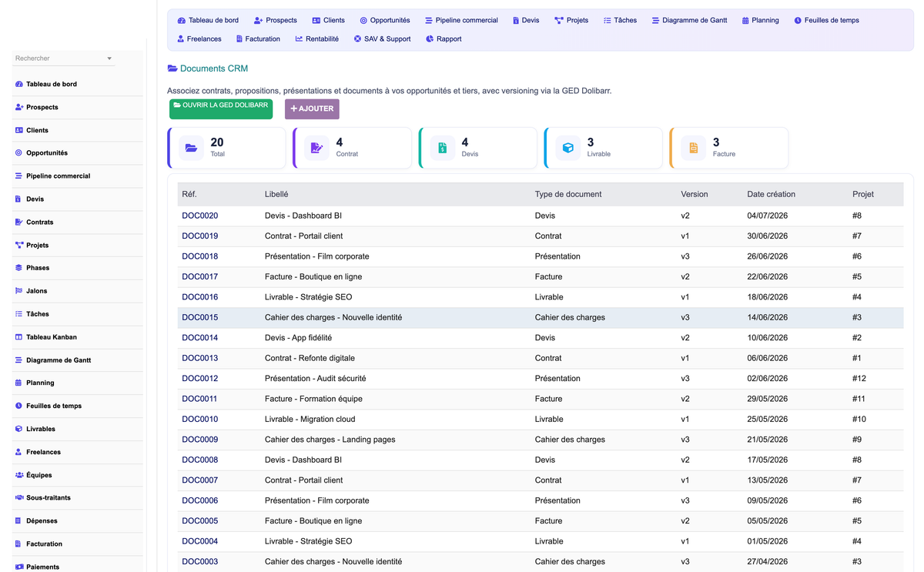Go to Pipeline commercial in the top navigation
This screenshot has height=572, width=924.
tap(461, 20)
